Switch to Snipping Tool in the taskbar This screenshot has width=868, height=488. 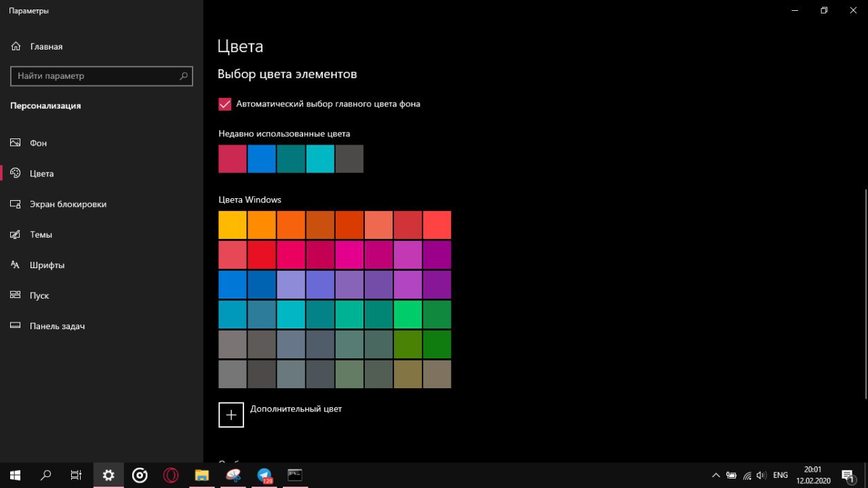pyautogui.click(x=233, y=475)
